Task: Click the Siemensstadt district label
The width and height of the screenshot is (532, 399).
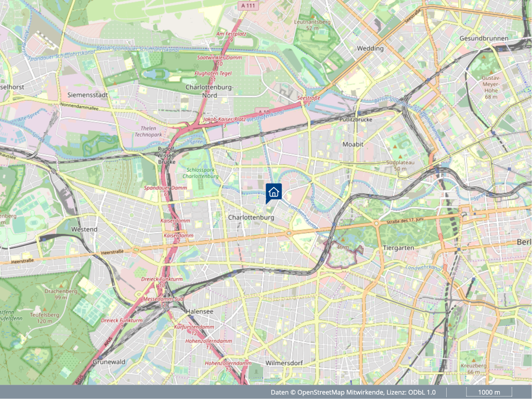Action: coord(87,95)
